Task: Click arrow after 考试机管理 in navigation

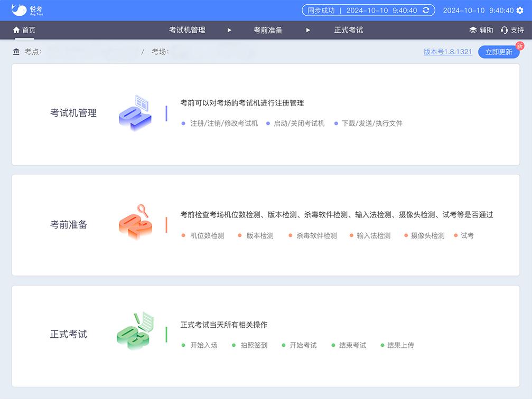Action: coord(229,30)
